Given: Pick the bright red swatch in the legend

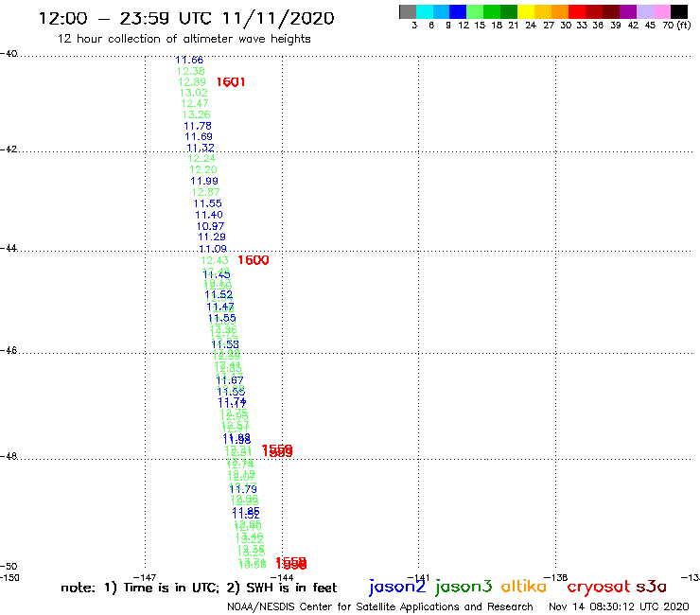Looking at the screenshot, I should (577, 11).
